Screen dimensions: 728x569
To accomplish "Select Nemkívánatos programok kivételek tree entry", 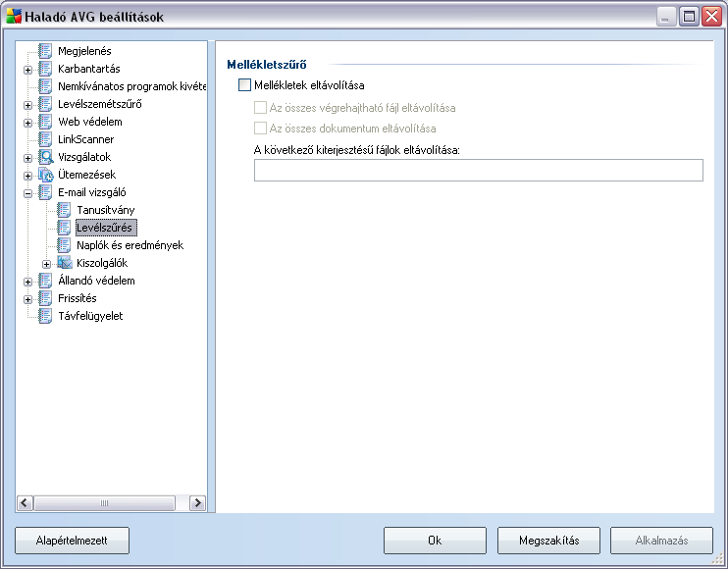I will click(x=131, y=86).
